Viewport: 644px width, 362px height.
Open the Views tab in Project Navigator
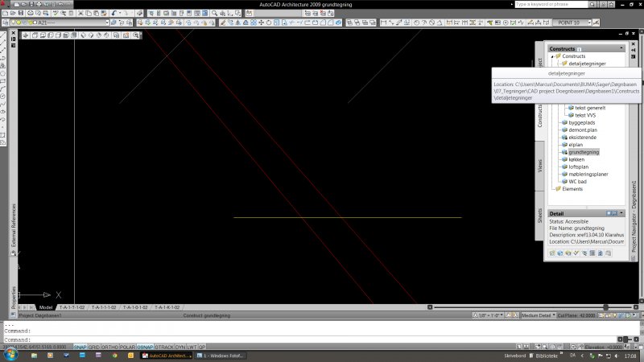pos(539,166)
